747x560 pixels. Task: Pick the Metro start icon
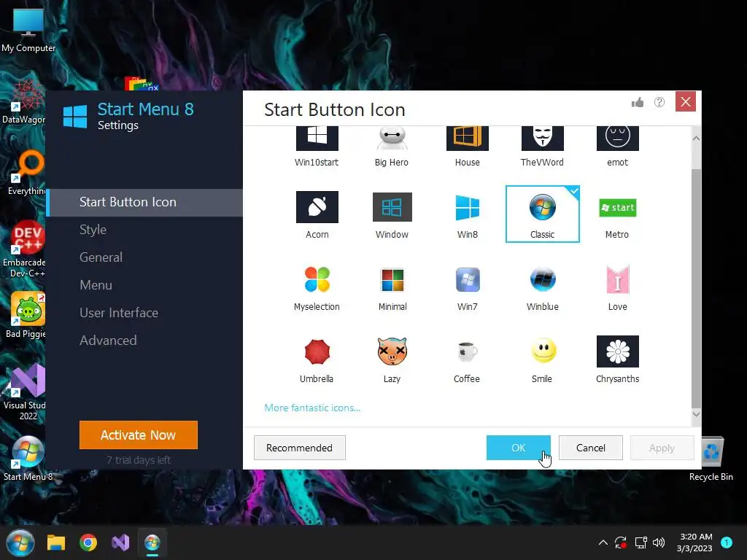coord(617,214)
